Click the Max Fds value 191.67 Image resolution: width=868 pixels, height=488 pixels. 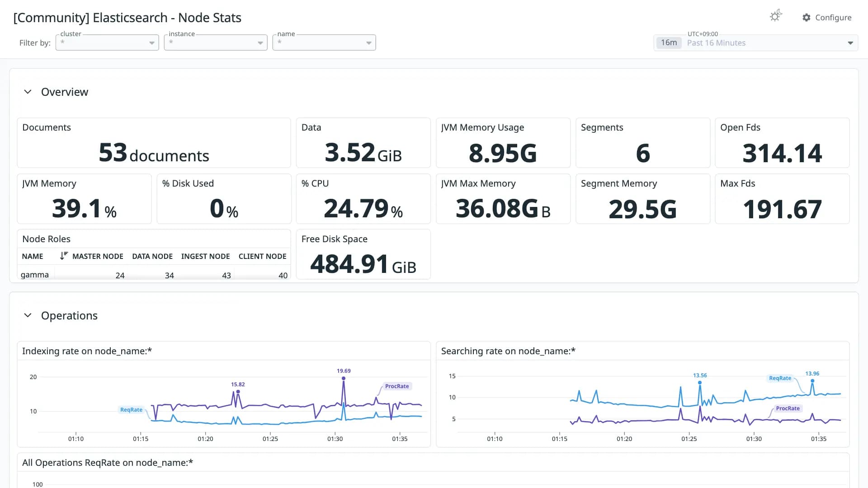point(782,209)
